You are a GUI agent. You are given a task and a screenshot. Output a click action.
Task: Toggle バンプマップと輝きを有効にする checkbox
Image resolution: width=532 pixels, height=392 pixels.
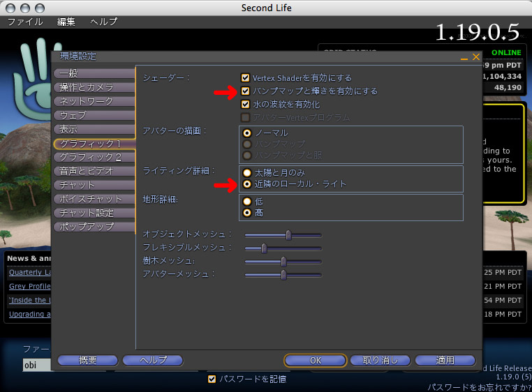pos(245,91)
